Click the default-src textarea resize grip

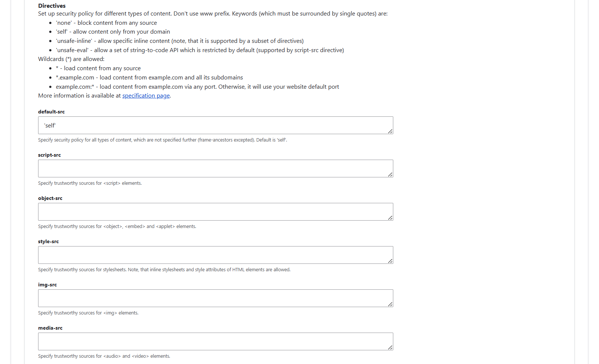(390, 131)
